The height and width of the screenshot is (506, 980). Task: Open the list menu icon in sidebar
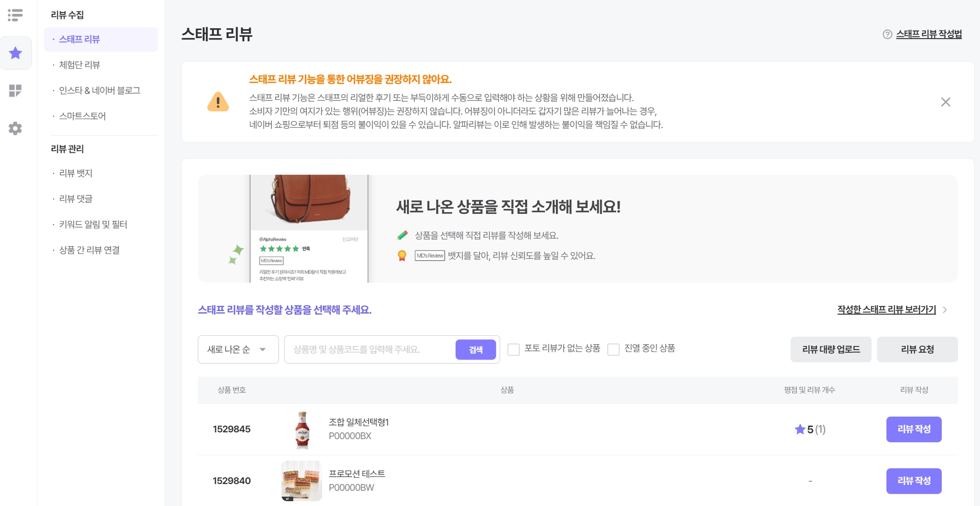[x=15, y=15]
